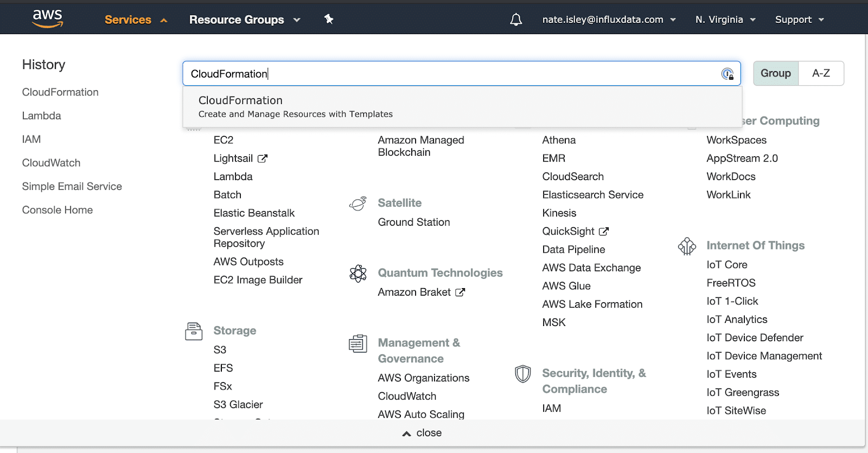
Task: Open the Support menu
Action: [799, 20]
